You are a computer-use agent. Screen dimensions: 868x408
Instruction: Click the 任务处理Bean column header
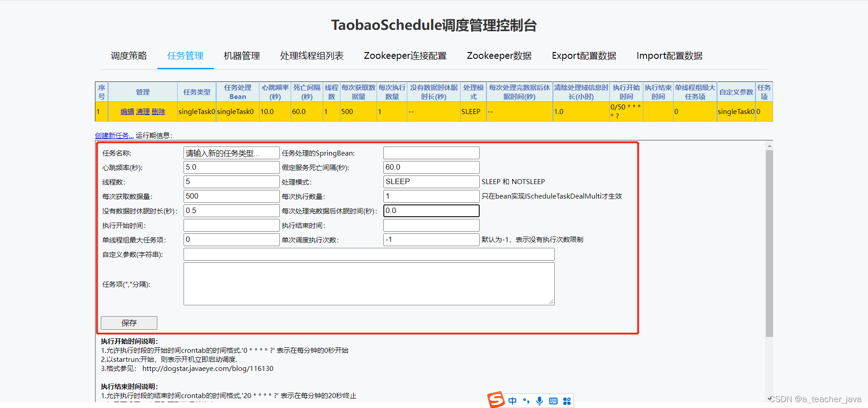pos(238,92)
